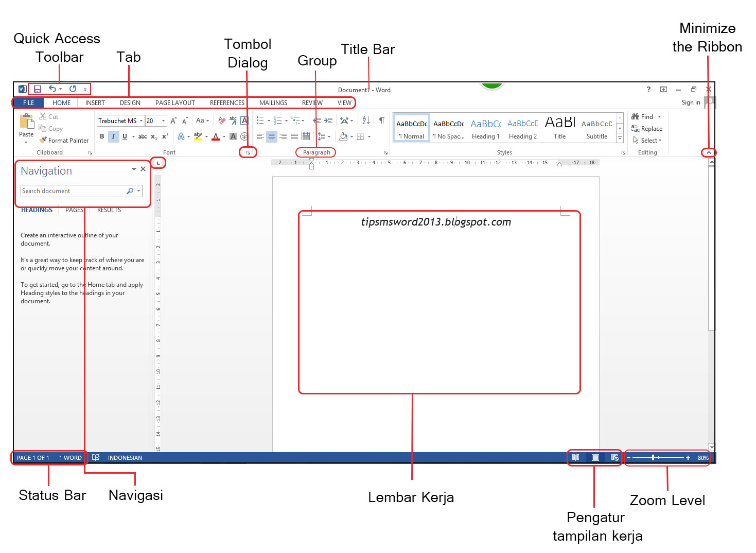Apply the Heading 1 style
This screenshot has height=553, width=756.
pyautogui.click(x=486, y=129)
